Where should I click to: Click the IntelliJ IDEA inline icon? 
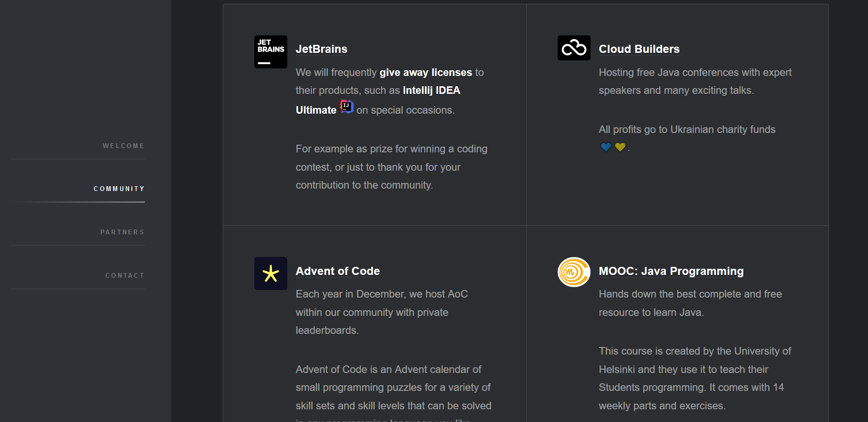[347, 107]
